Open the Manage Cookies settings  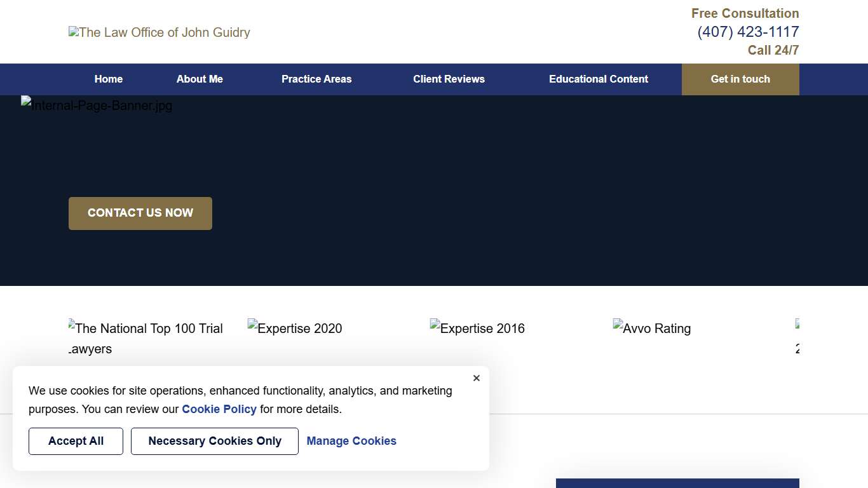point(351,441)
